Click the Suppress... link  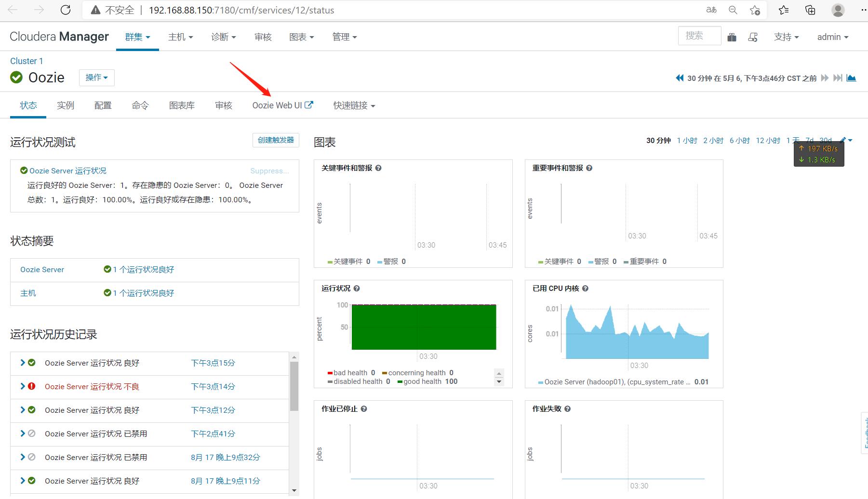pyautogui.click(x=269, y=171)
